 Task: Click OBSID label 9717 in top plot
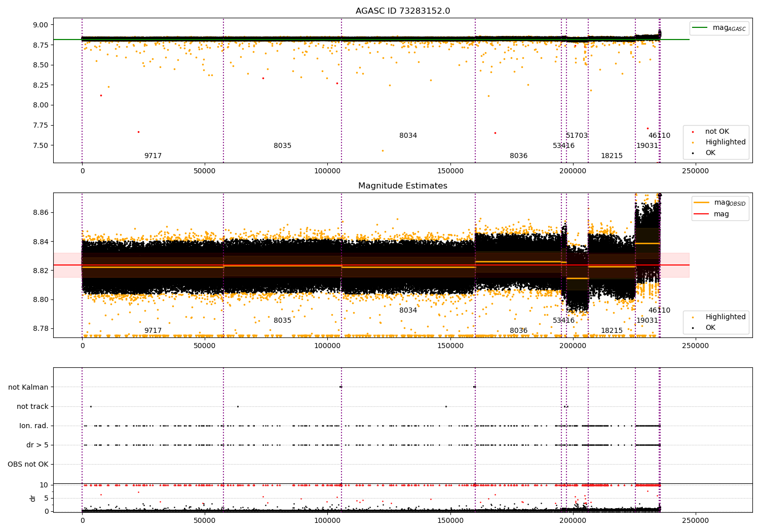point(153,156)
